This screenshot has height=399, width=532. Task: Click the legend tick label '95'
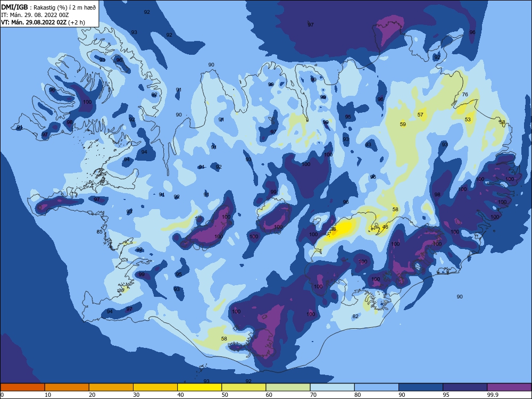click(x=446, y=395)
